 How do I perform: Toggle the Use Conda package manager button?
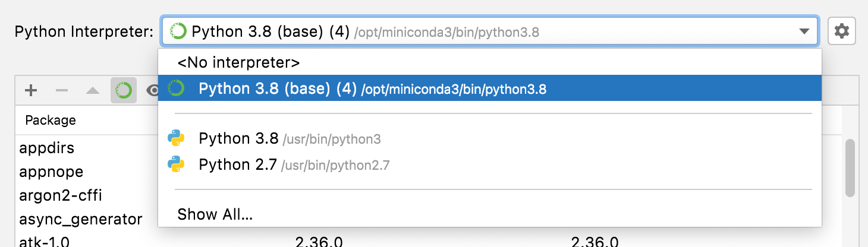(124, 90)
